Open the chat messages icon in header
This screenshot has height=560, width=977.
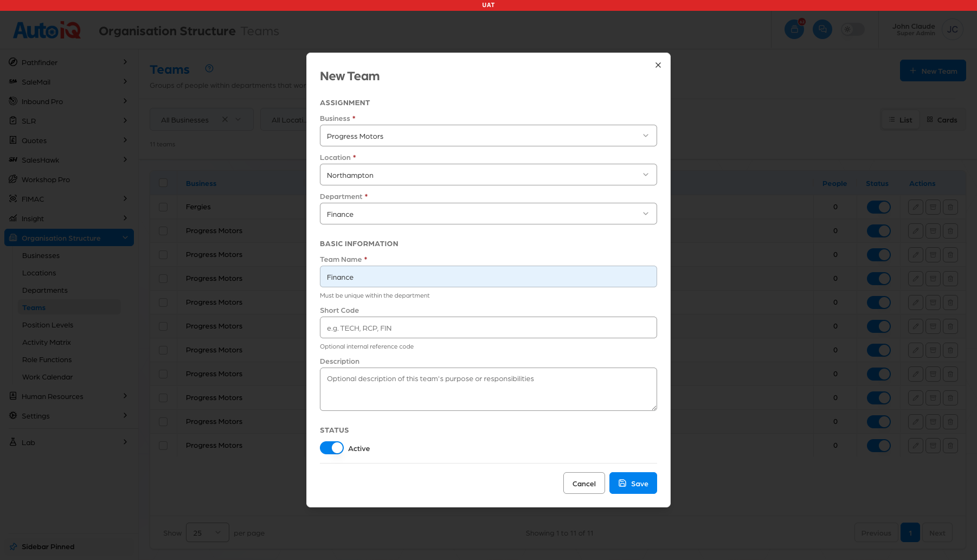pyautogui.click(x=822, y=29)
